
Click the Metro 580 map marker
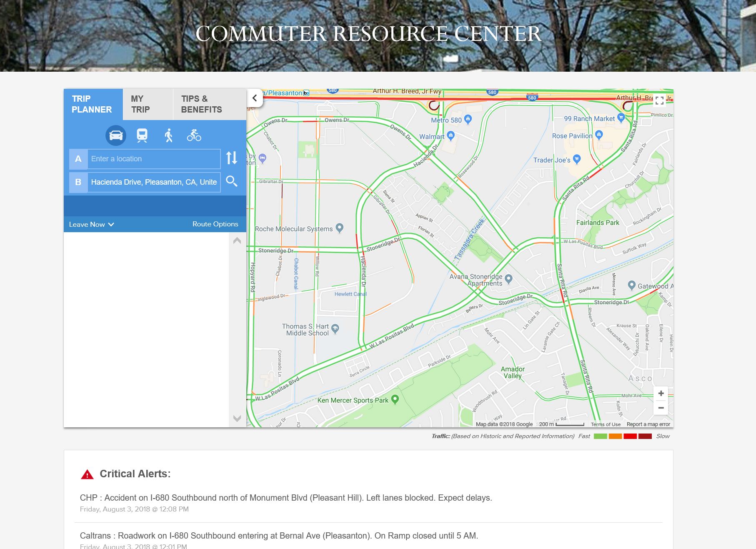(x=468, y=119)
